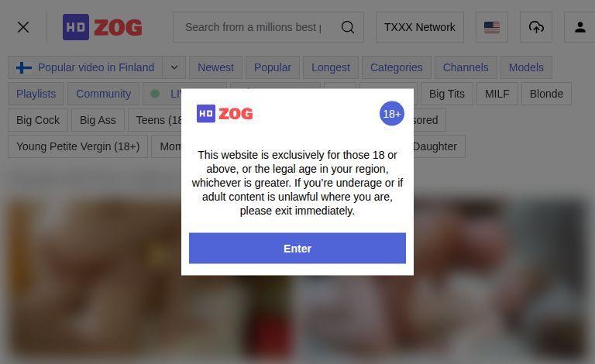Click the X icon beside the logo
595x364 pixels.
[23, 27]
